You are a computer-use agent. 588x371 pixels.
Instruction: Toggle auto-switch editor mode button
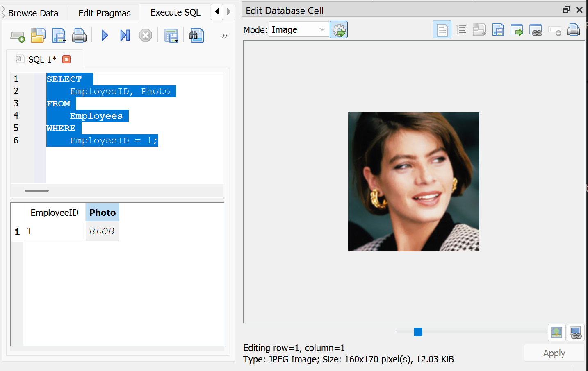tap(339, 30)
